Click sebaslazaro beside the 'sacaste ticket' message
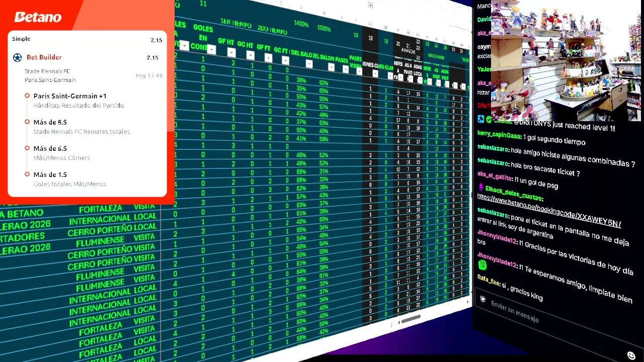 click(x=493, y=162)
